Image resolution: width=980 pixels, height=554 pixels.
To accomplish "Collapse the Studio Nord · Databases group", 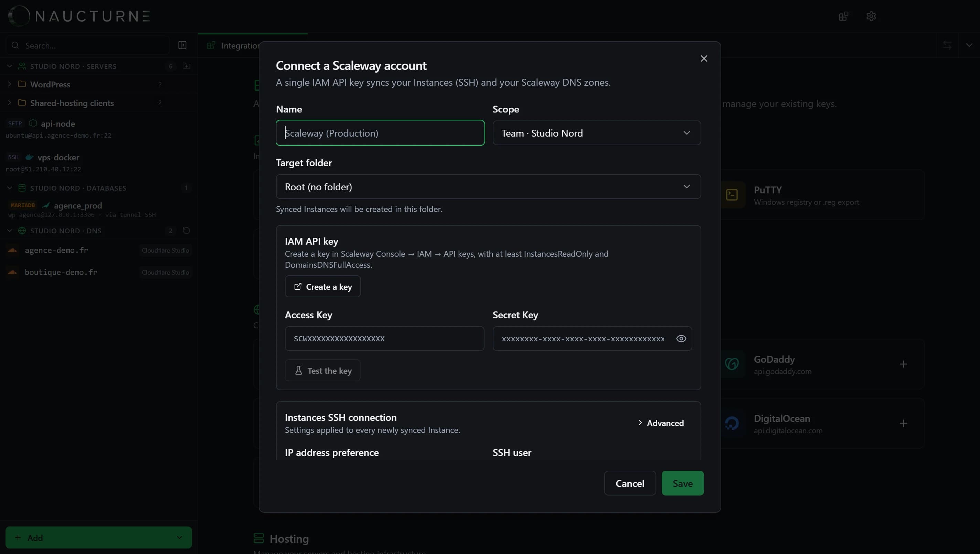I will pyautogui.click(x=10, y=188).
